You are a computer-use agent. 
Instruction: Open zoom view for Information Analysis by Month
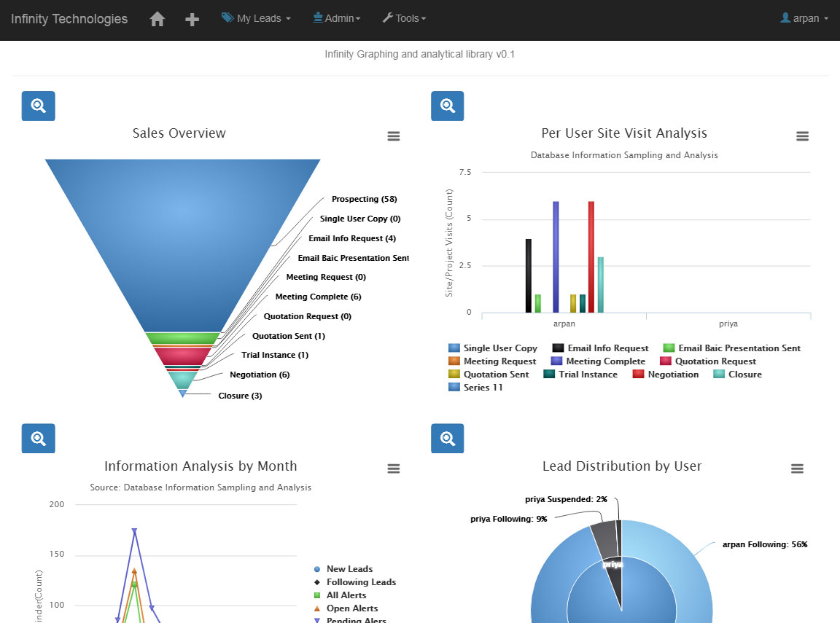pos(38,439)
